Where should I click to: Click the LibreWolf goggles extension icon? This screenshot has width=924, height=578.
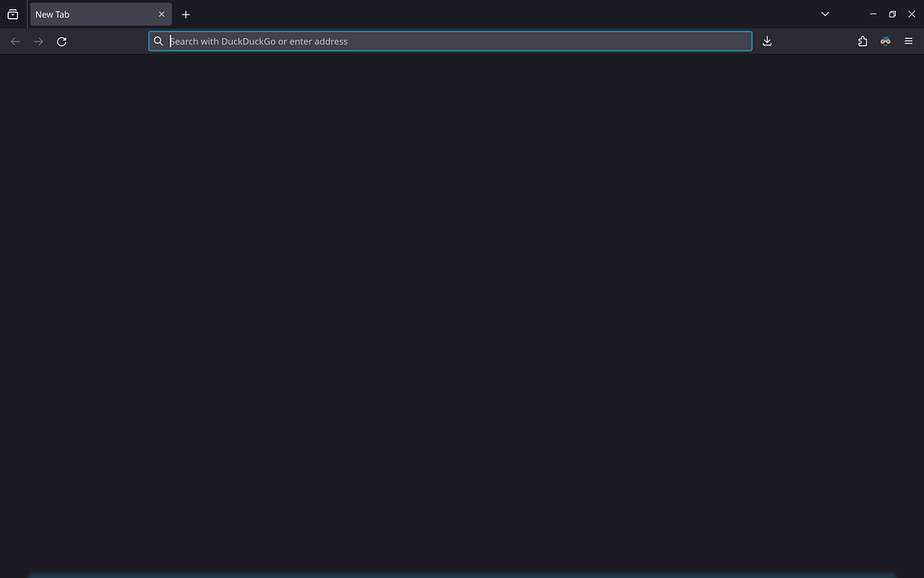pos(885,41)
